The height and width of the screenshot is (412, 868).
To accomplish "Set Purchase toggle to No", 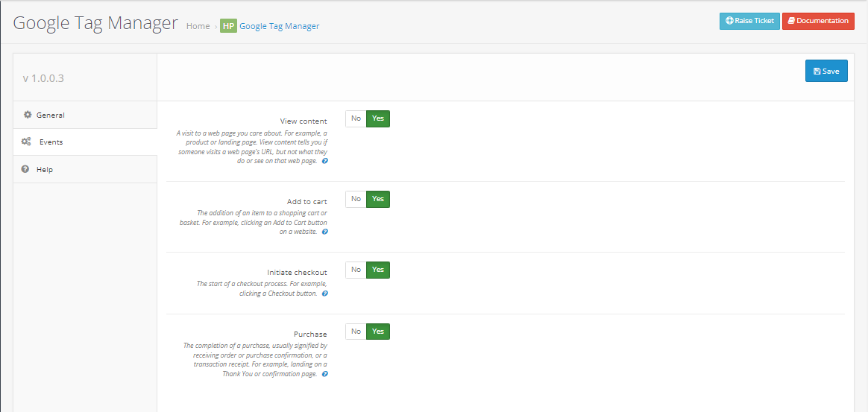I will click(356, 332).
